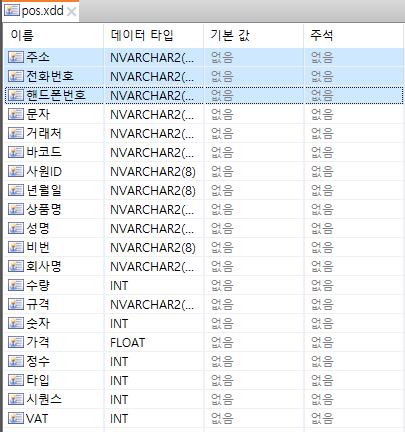The width and height of the screenshot is (405, 432).
Task: Select the 바코드 name text
Action: tap(44, 152)
